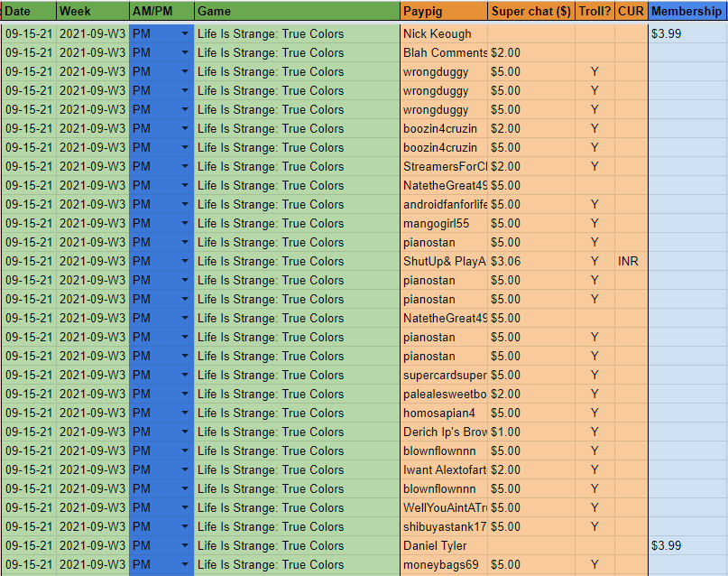Click the WellYouAintATr name cell

(x=444, y=507)
